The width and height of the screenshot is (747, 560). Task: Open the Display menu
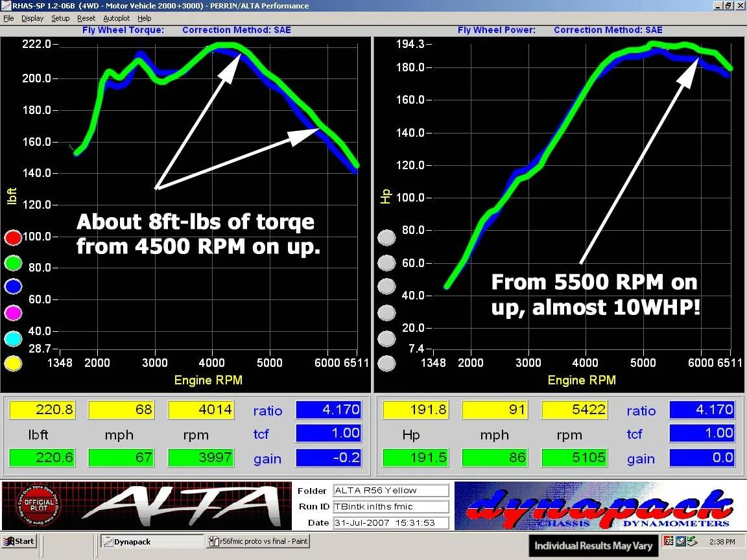coord(32,18)
